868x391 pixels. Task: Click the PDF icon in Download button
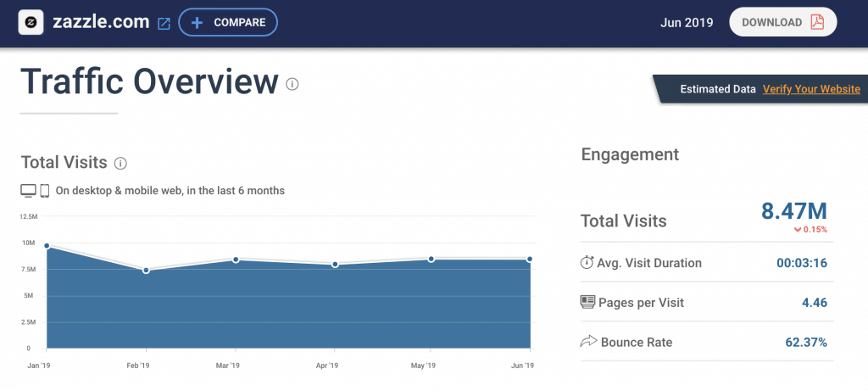click(x=817, y=23)
